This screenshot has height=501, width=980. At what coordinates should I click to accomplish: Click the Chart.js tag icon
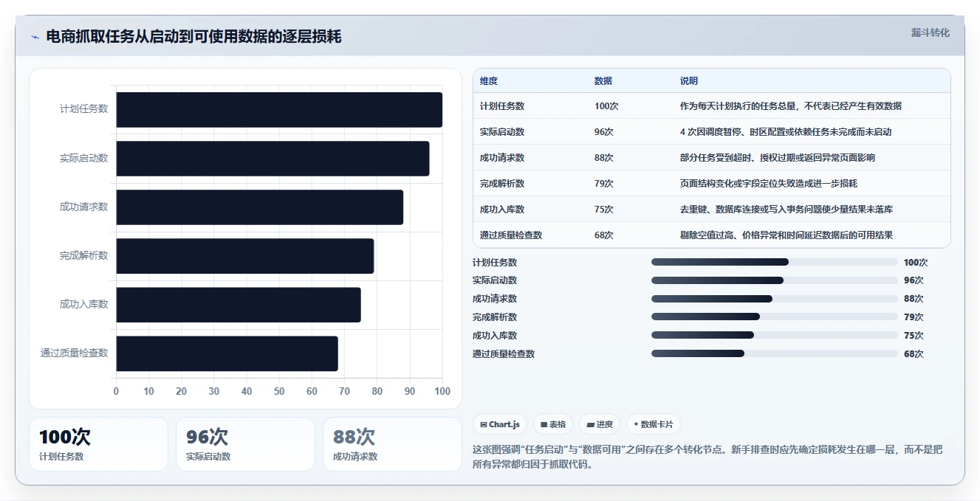point(484,424)
